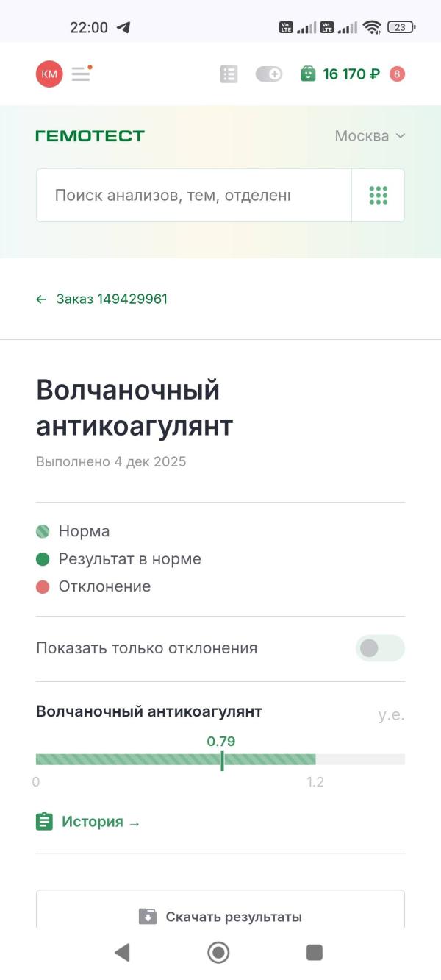Image resolution: width=441 pixels, height=980 pixels.
Task: Select the Норма legend marker
Action: click(43, 530)
